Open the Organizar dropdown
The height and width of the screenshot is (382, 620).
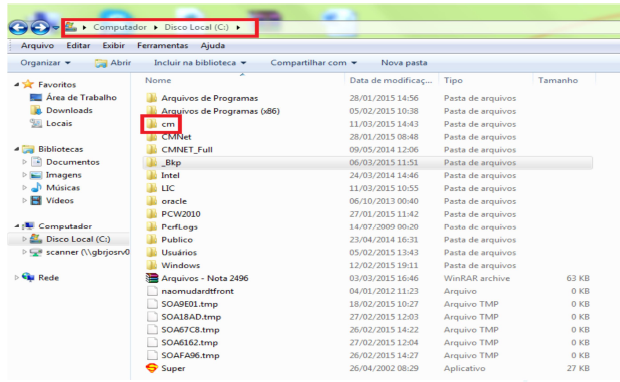coord(45,63)
